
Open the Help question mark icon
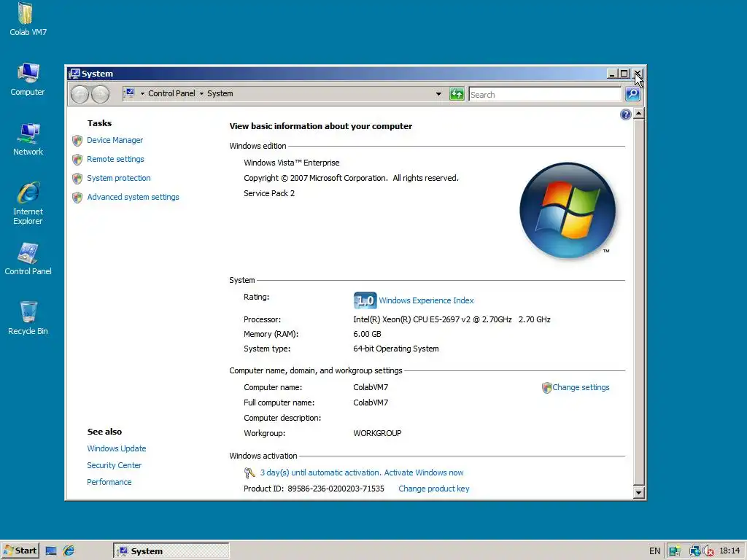point(625,114)
